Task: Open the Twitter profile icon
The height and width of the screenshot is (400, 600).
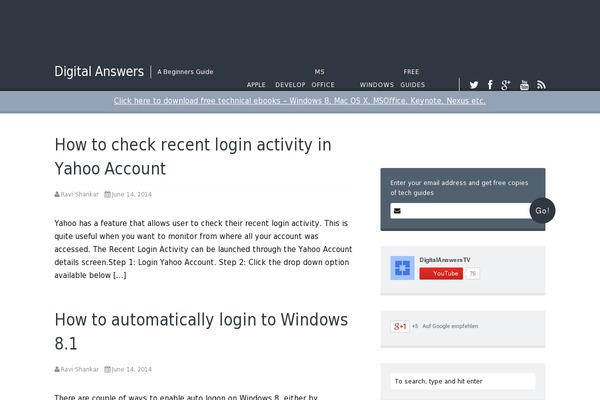Action: [474, 85]
